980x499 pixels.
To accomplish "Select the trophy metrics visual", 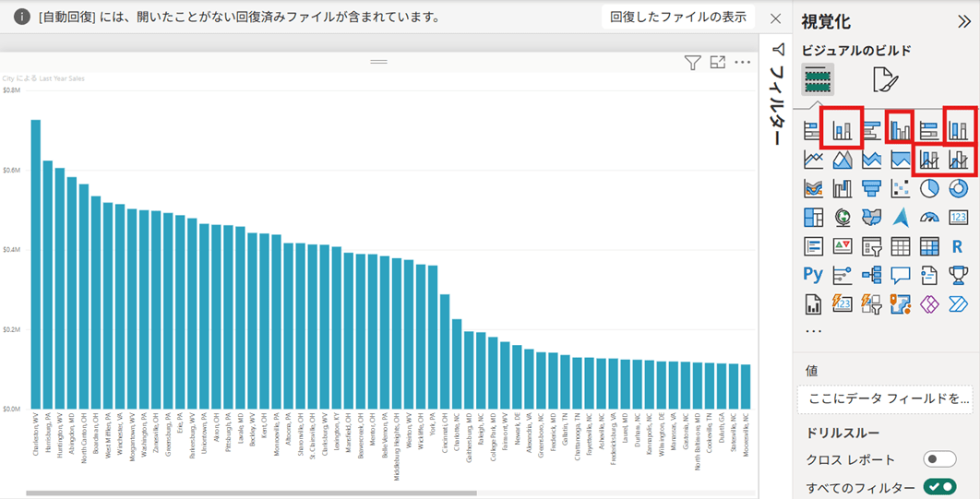I will tap(959, 274).
